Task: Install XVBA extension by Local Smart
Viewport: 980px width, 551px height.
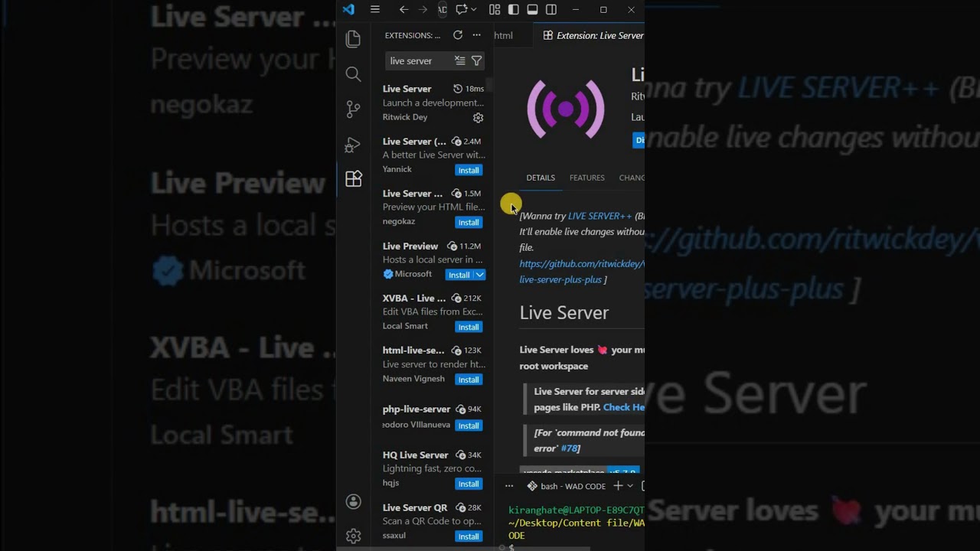Action: tap(469, 327)
